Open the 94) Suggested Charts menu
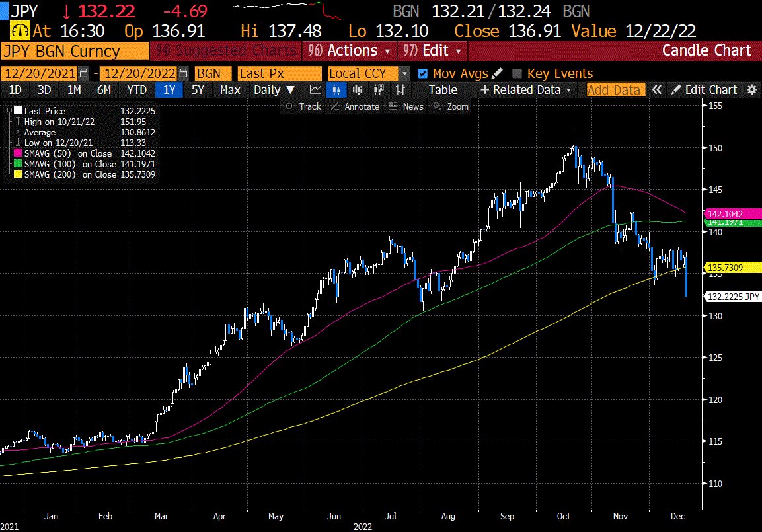This screenshot has height=532, width=762. point(225,50)
